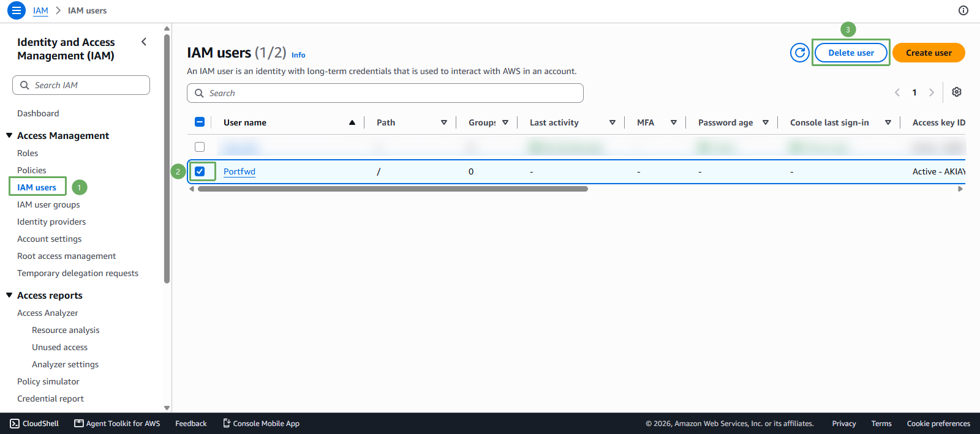This screenshot has width=980, height=434.
Task: Click the IAM breadcrumb link
Action: [x=40, y=10]
